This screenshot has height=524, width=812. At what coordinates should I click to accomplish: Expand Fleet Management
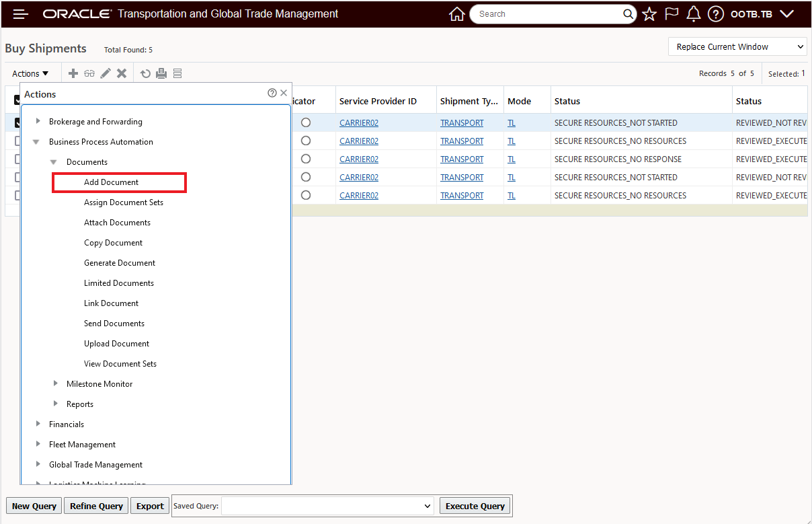click(x=38, y=445)
